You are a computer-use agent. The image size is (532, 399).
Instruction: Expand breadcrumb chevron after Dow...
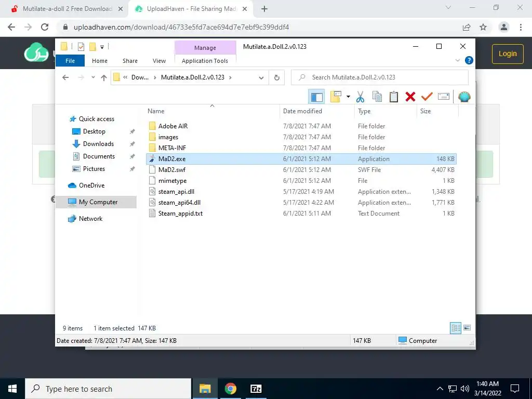[155, 77]
